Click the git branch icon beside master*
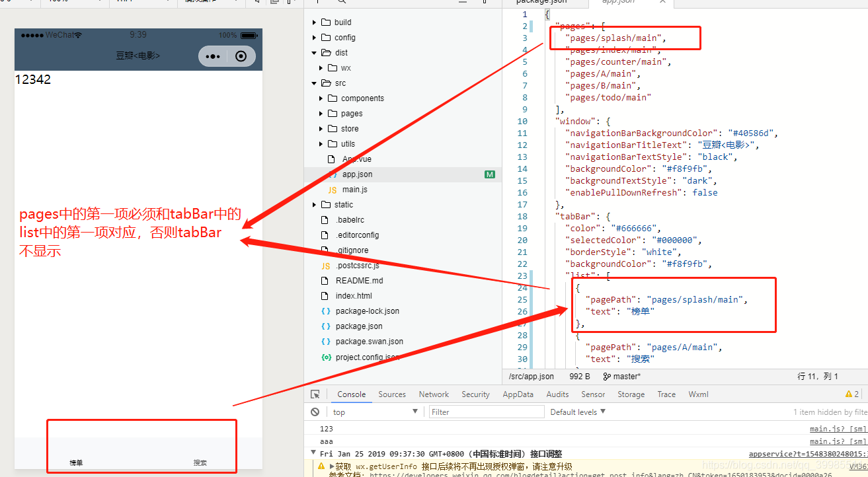The image size is (868, 477). (x=607, y=377)
